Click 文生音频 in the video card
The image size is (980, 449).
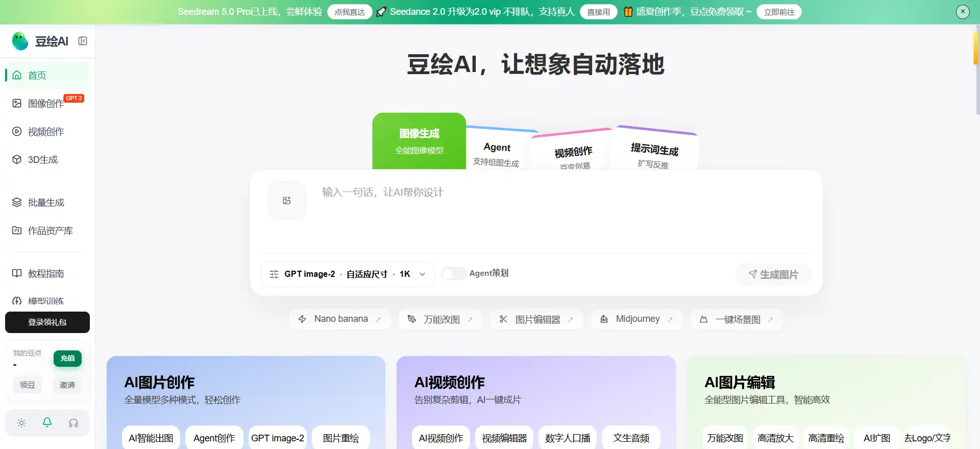click(x=631, y=438)
